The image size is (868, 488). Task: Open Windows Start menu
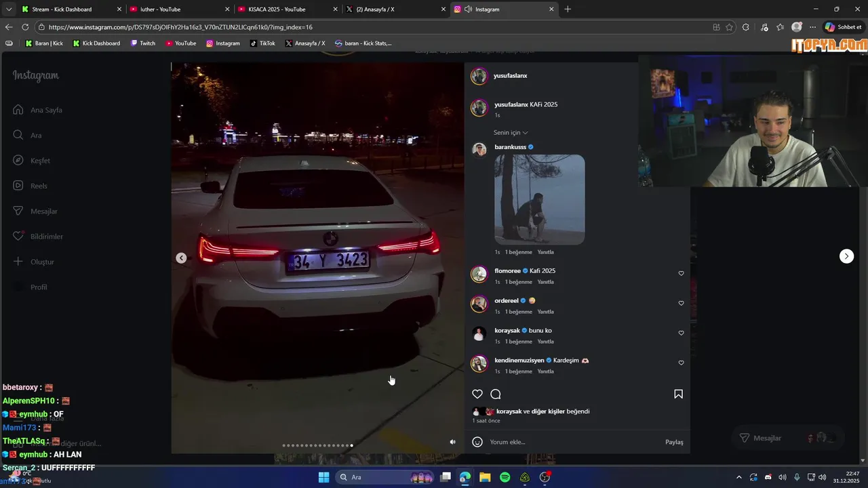pyautogui.click(x=323, y=477)
